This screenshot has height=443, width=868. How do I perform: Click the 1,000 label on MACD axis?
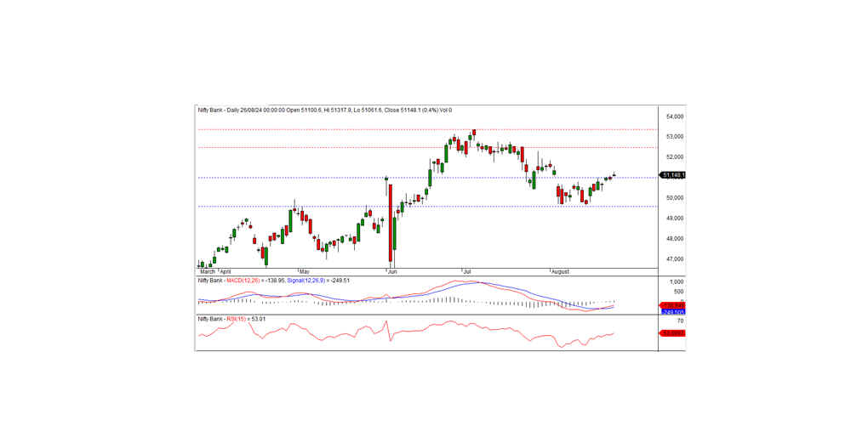click(x=677, y=282)
